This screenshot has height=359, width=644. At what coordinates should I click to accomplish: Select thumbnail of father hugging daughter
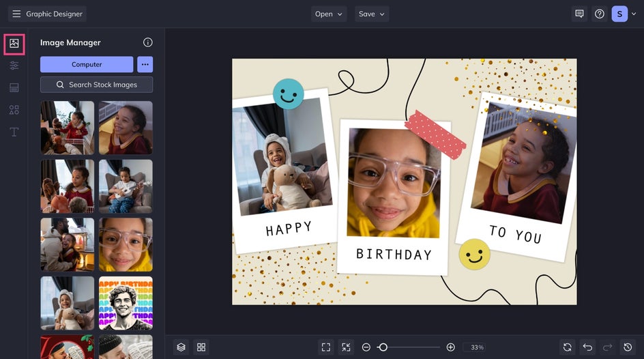point(68,245)
